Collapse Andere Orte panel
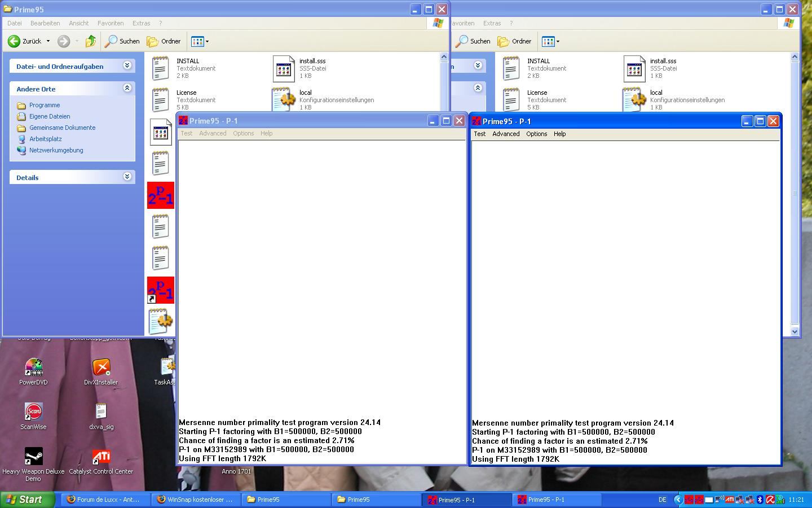Viewport: 812px width, 508px height. [x=127, y=88]
